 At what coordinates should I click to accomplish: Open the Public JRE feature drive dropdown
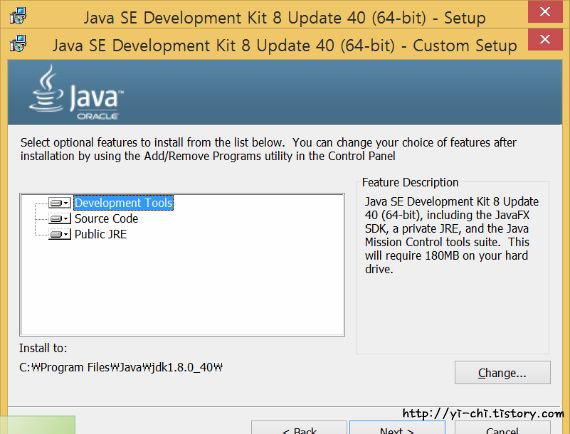(60, 234)
